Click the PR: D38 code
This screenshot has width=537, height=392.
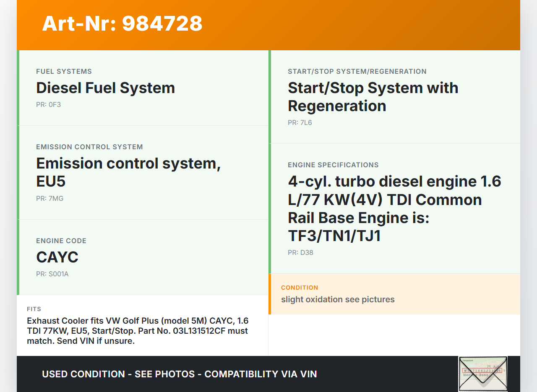tap(300, 252)
